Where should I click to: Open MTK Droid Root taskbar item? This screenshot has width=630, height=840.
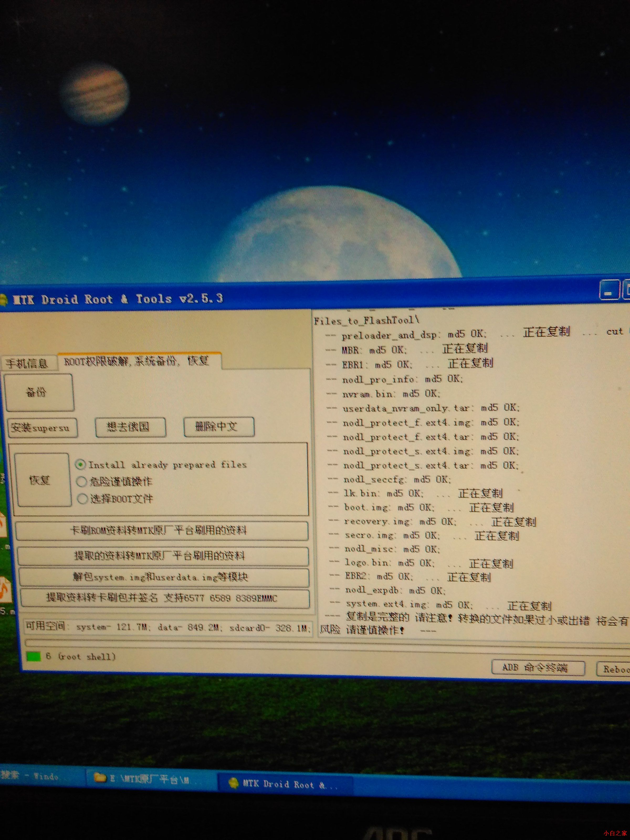click(286, 784)
